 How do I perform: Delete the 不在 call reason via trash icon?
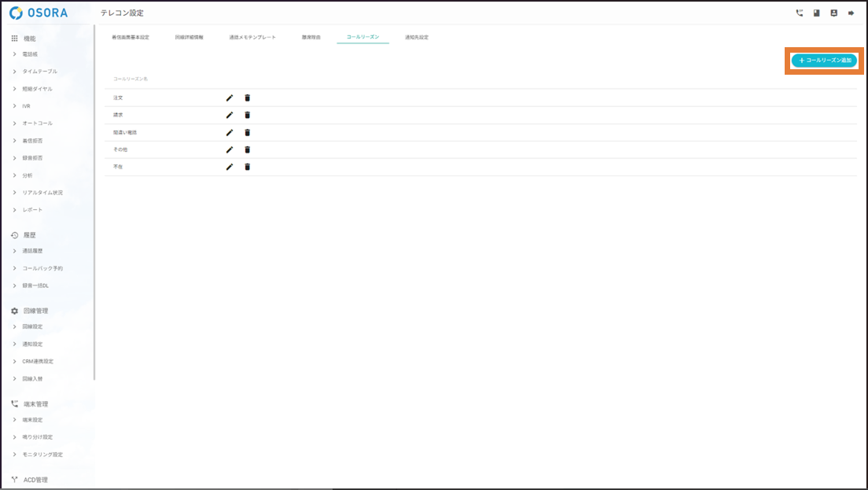pos(248,166)
